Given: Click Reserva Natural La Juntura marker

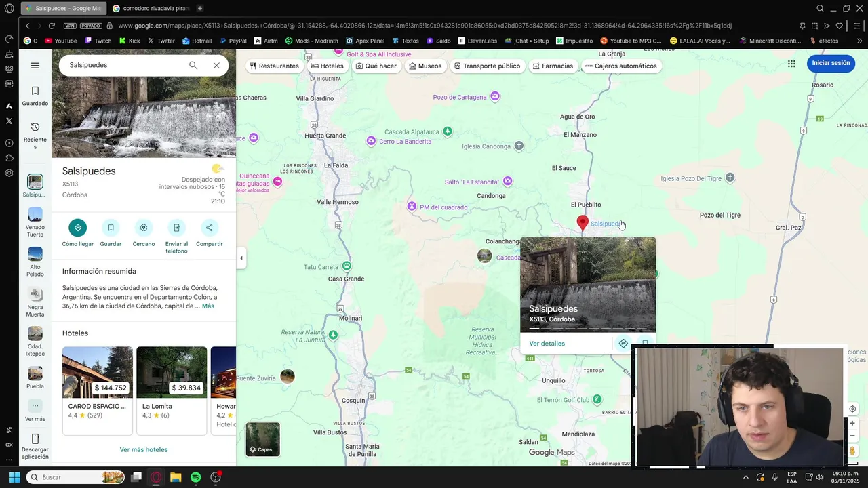Looking at the screenshot, I should (333, 335).
